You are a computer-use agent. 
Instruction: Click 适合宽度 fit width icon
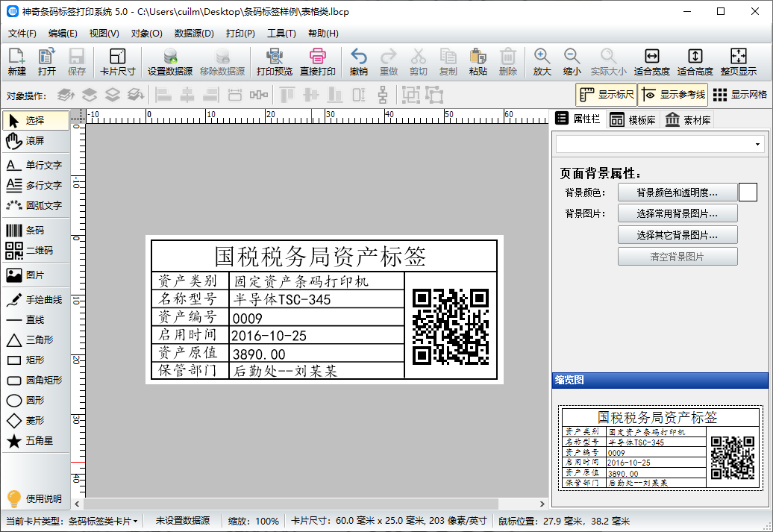coord(651,62)
